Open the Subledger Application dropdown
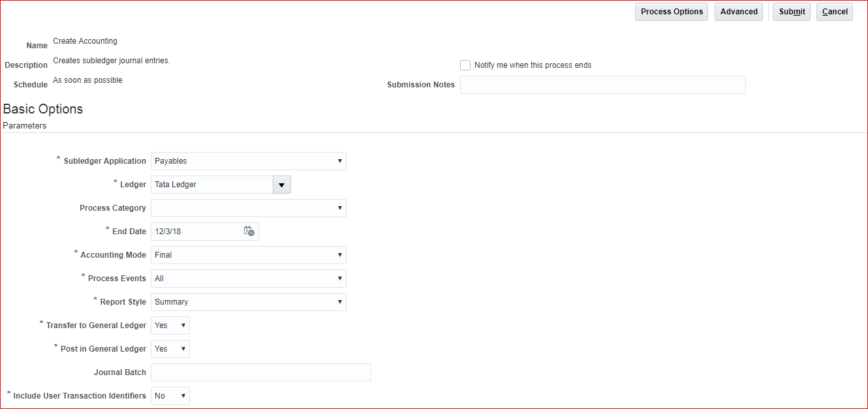The width and height of the screenshot is (868, 409). [x=248, y=161]
